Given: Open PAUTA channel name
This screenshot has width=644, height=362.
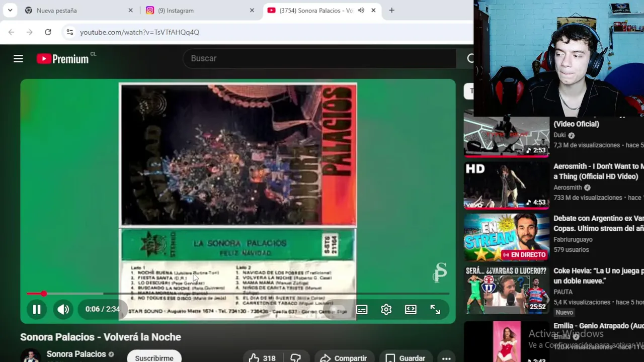Looking at the screenshot, I should click(x=563, y=292).
